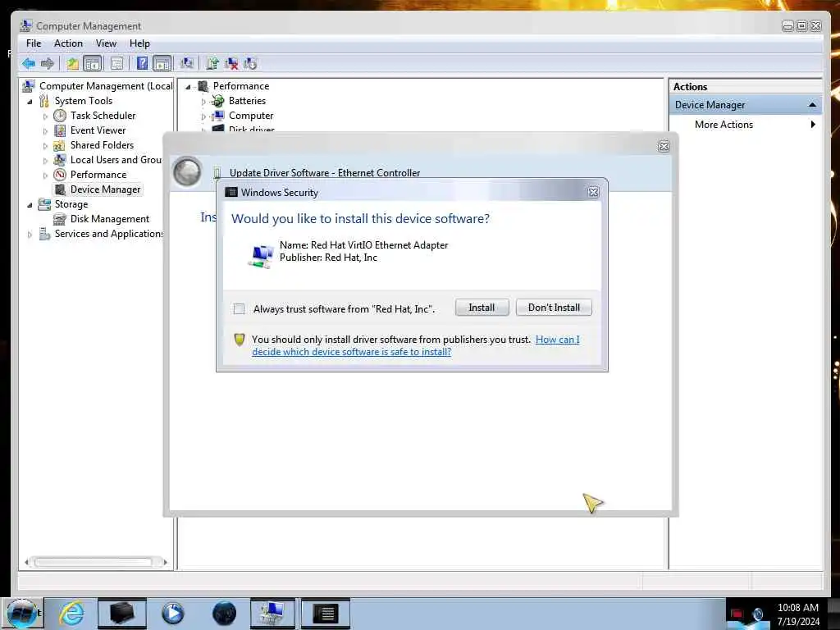Click the Update Driver Software toolbar icon

click(x=212, y=64)
